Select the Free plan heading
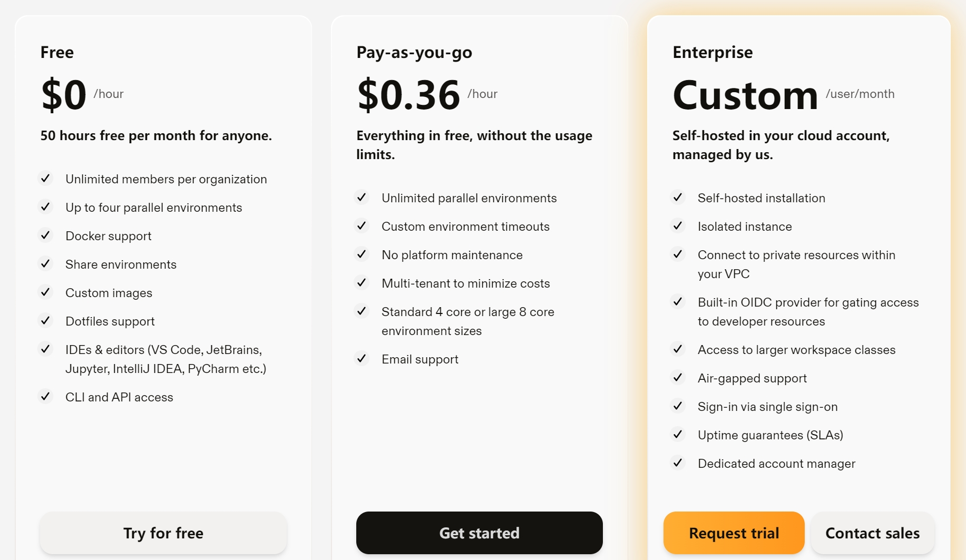The width and height of the screenshot is (966, 560). [57, 52]
